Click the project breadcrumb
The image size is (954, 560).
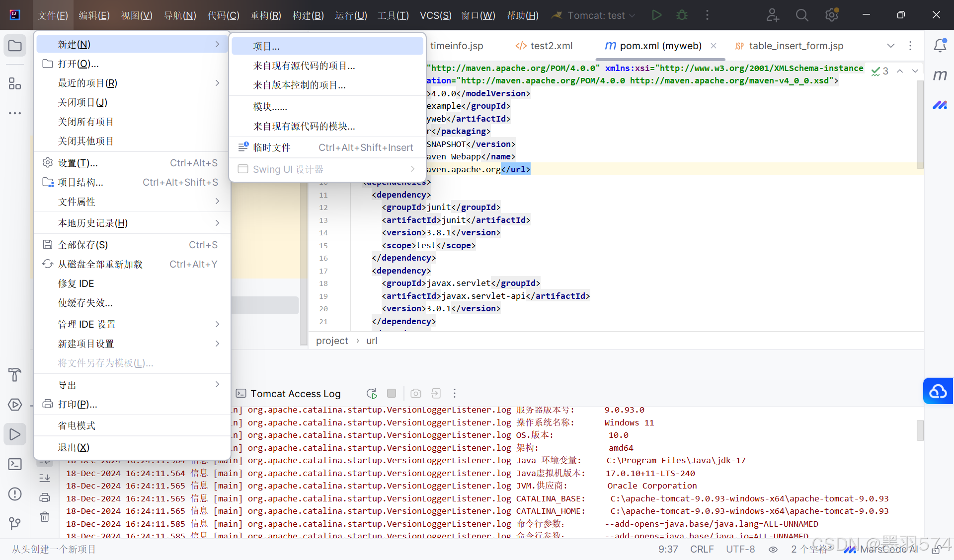[332, 341]
